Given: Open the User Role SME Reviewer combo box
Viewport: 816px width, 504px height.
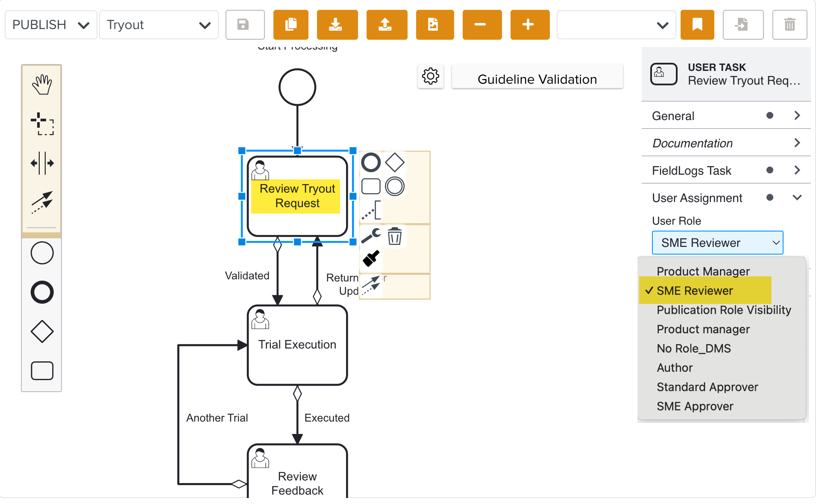Looking at the screenshot, I should point(717,243).
